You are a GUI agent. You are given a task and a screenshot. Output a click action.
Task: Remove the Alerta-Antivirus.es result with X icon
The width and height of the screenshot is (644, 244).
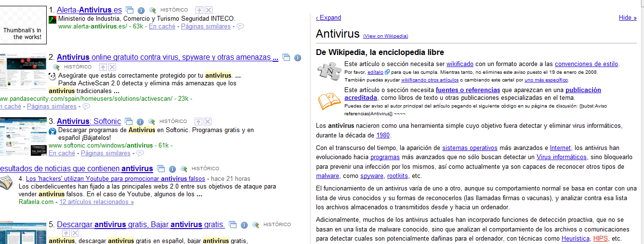click(x=208, y=10)
